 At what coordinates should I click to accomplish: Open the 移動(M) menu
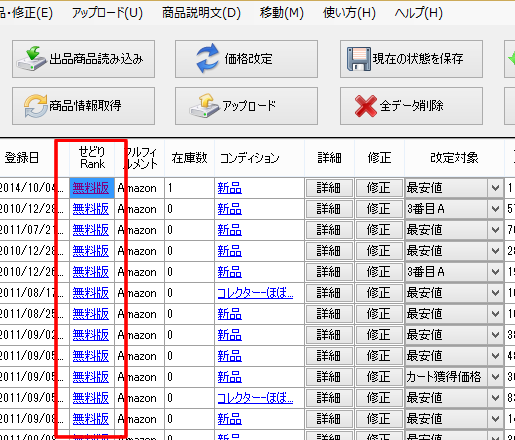282,13
